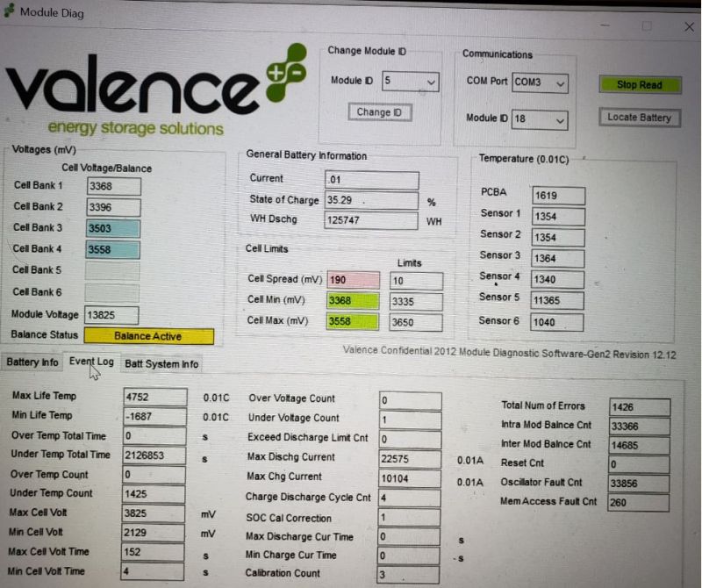This screenshot has width=702, height=588.
Task: Open the COM Port dropdown showing COM3
Action: pyautogui.click(x=540, y=82)
